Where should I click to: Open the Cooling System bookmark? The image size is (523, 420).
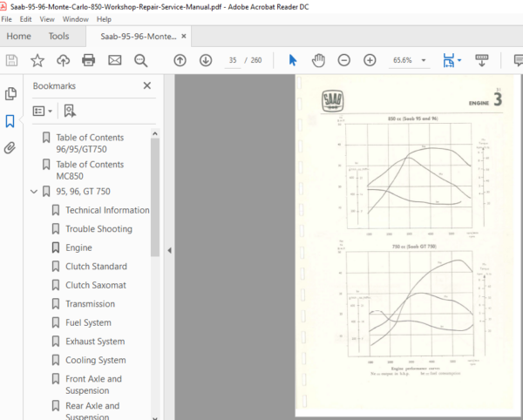point(96,360)
